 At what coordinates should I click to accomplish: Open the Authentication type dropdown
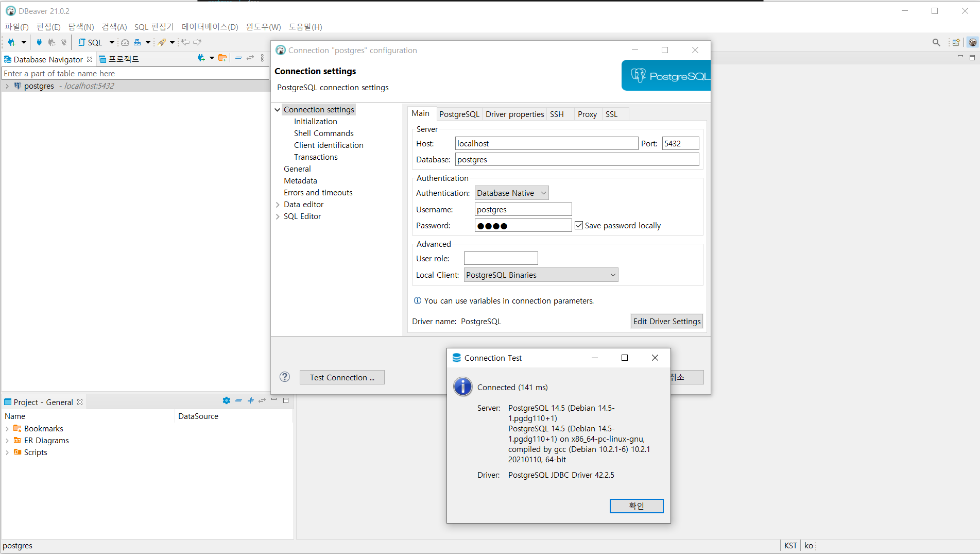pyautogui.click(x=511, y=193)
